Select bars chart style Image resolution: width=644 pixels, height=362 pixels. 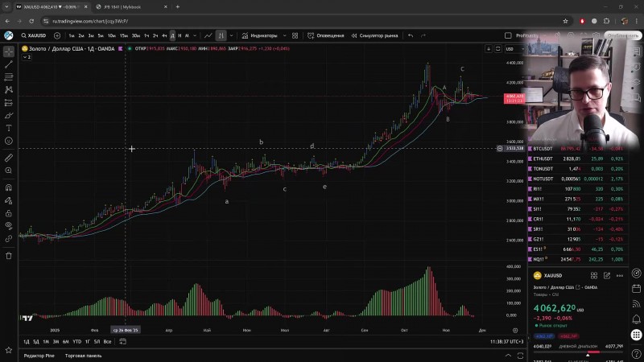click(221, 35)
